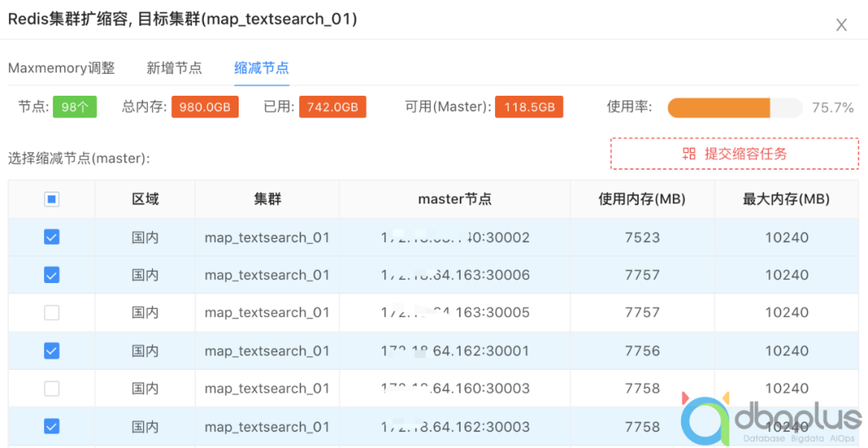Click the 118.5GB available Master badge

point(529,107)
